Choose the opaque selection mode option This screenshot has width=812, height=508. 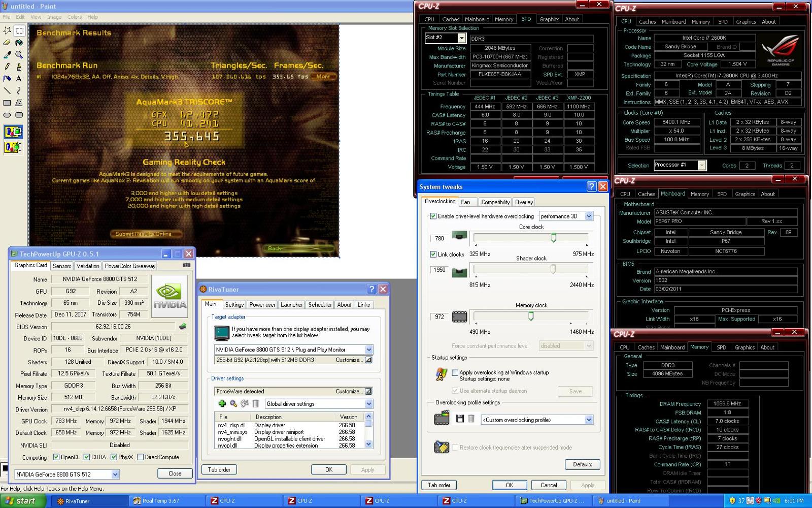[x=13, y=132]
